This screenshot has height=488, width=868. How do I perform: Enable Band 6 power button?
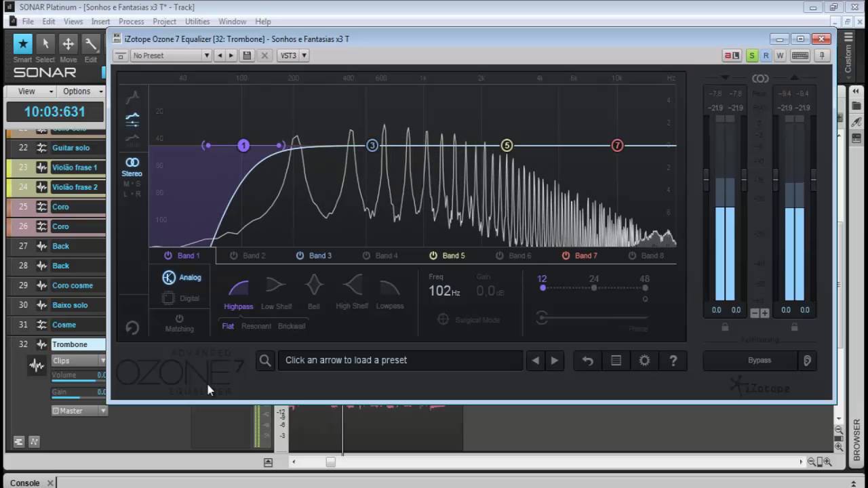pos(499,256)
